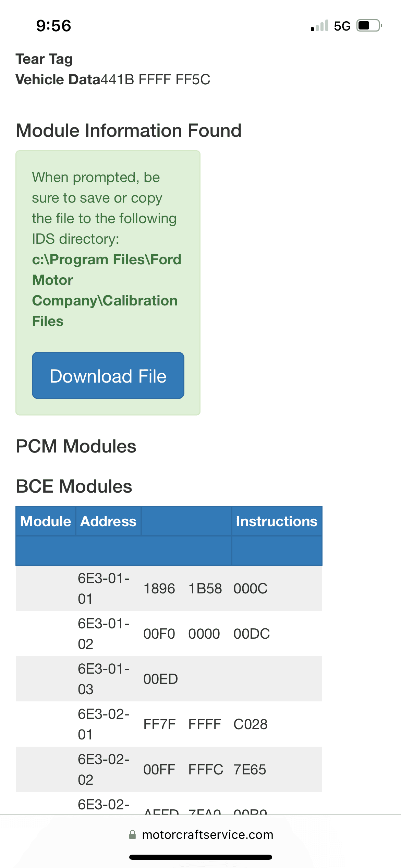Tap the BCE Modules heading

74,486
